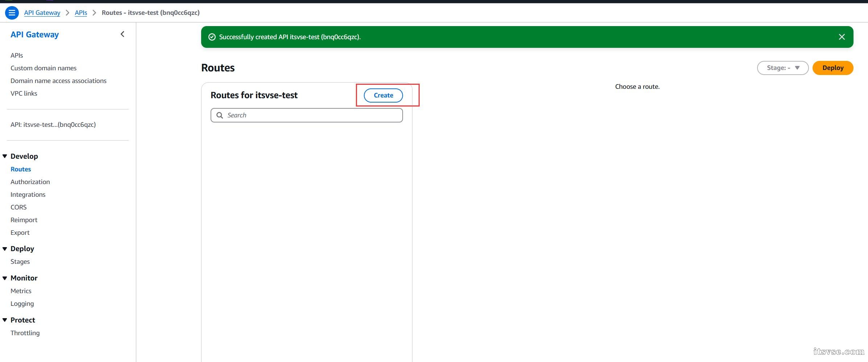Select Routes under Develop
The width and height of the screenshot is (868, 362).
point(21,169)
